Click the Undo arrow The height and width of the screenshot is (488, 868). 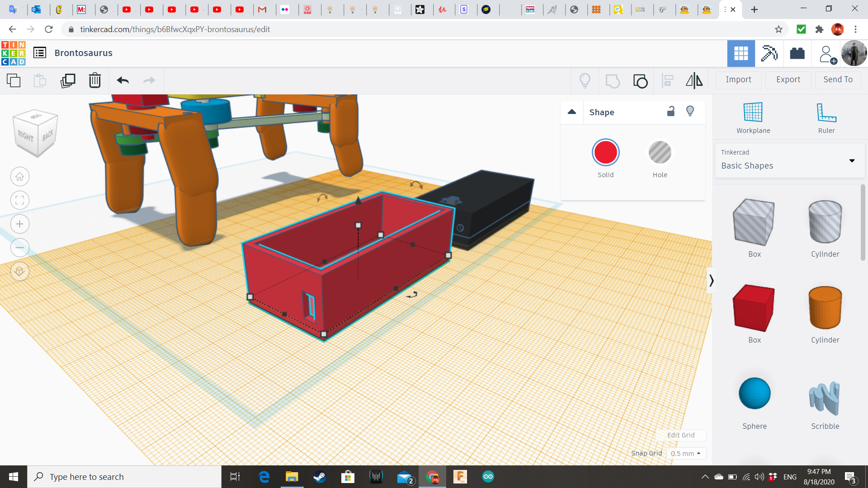point(123,81)
